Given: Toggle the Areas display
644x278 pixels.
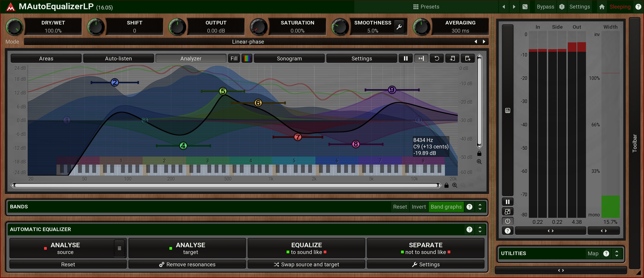Looking at the screenshot, I should (46, 58).
